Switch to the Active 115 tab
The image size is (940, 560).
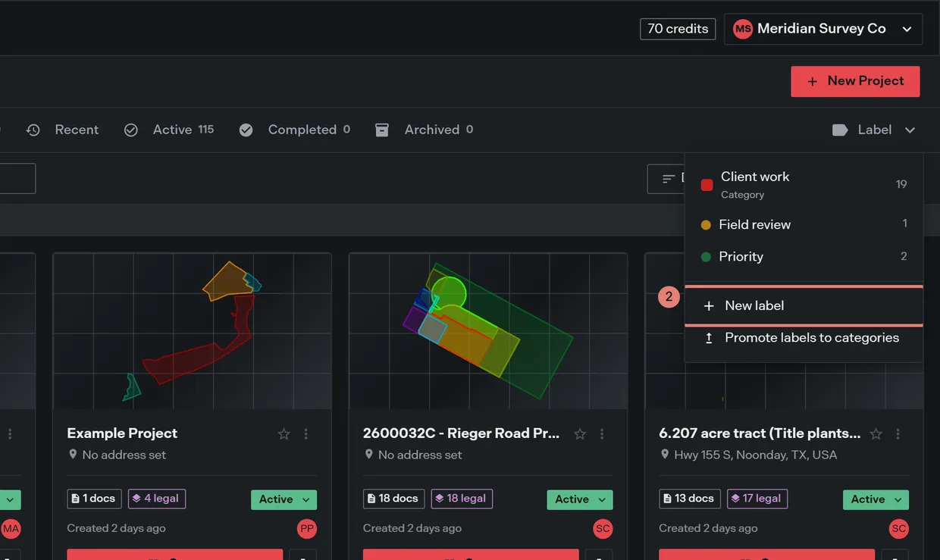(x=169, y=130)
